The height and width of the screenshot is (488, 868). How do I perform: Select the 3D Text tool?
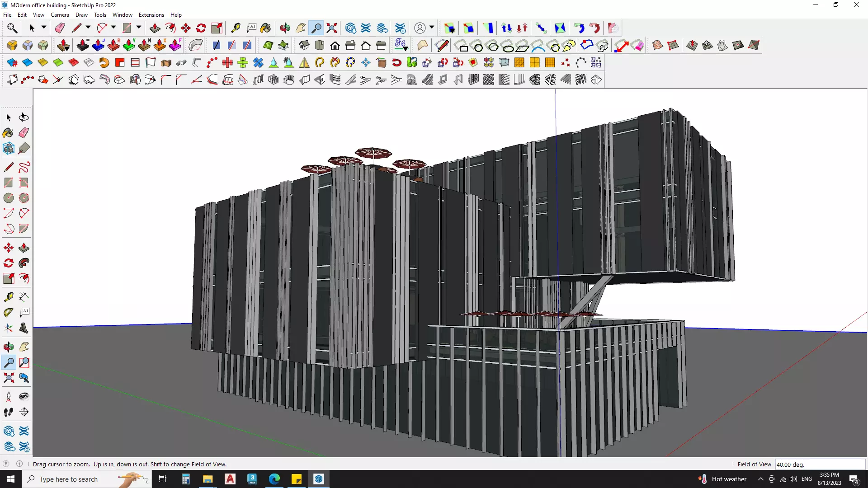[24, 328]
